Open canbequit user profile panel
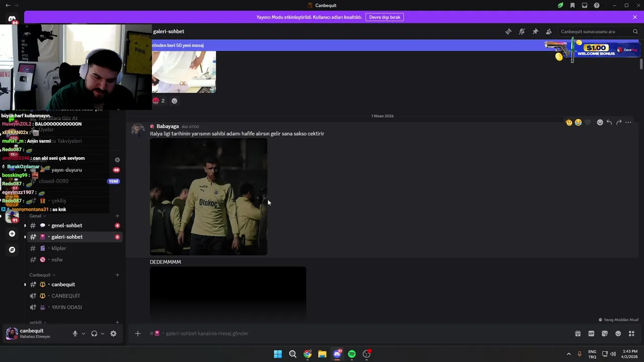Viewport: 644px width, 362px height. coord(35,333)
